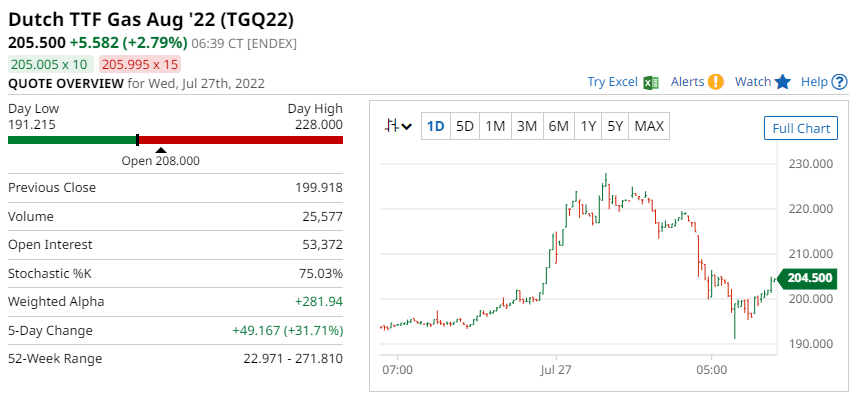This screenshot has height=414, width=855.
Task: Show the 5Y chart range
Action: pos(615,126)
